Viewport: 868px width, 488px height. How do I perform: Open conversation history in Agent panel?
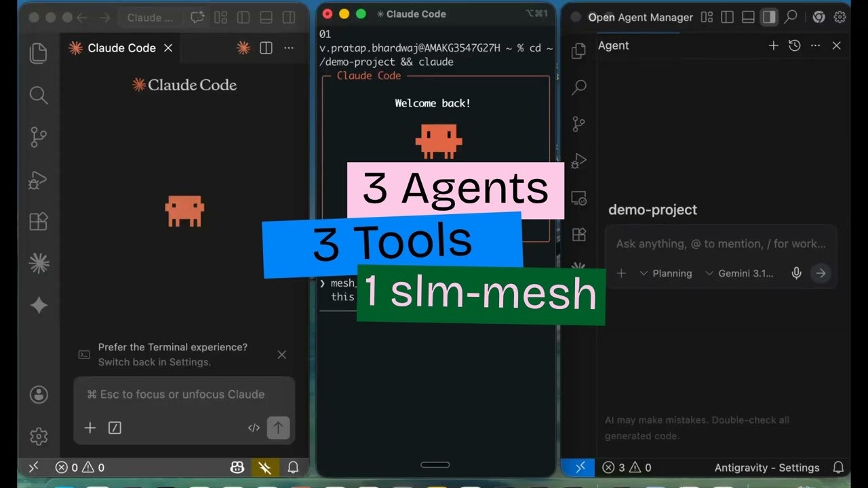click(x=795, y=45)
